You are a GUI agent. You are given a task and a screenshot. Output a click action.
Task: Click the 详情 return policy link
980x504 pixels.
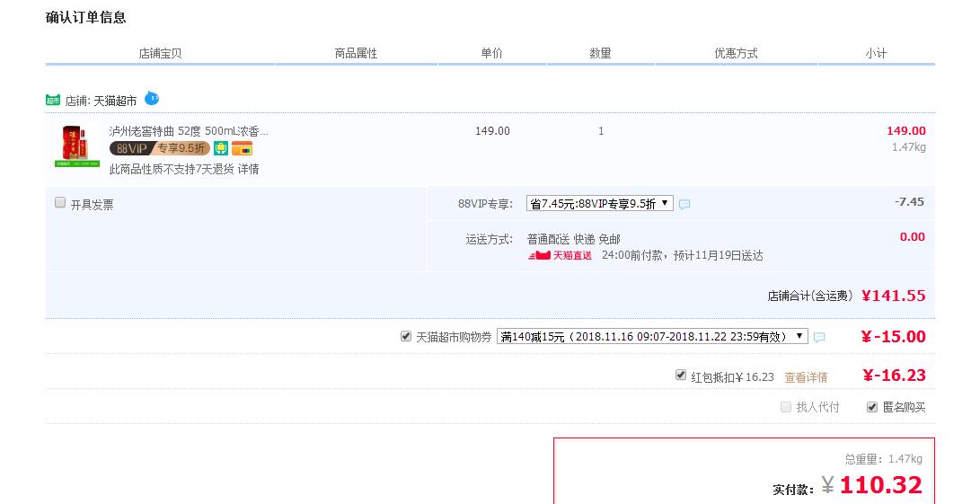point(248,169)
